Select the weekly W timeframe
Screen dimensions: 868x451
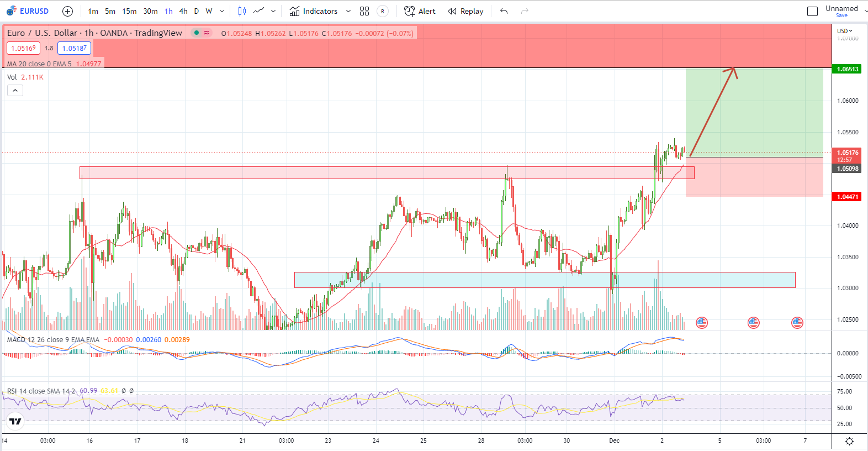209,11
